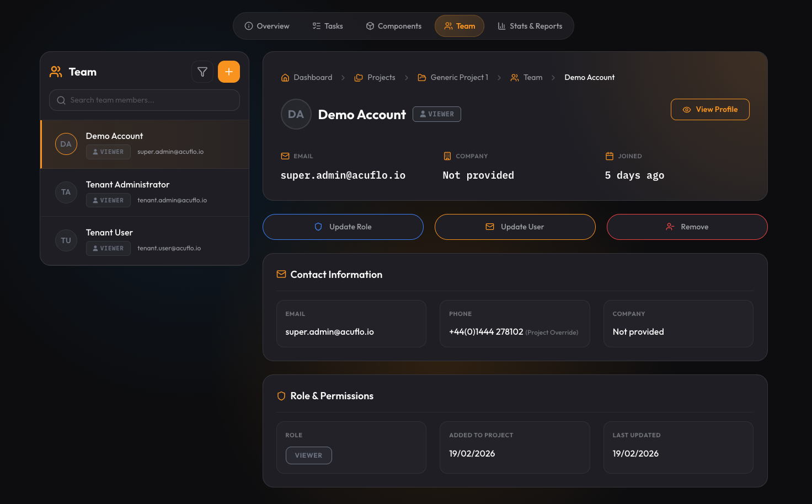Open the Stats & Reports tab
812x504 pixels.
tap(530, 25)
